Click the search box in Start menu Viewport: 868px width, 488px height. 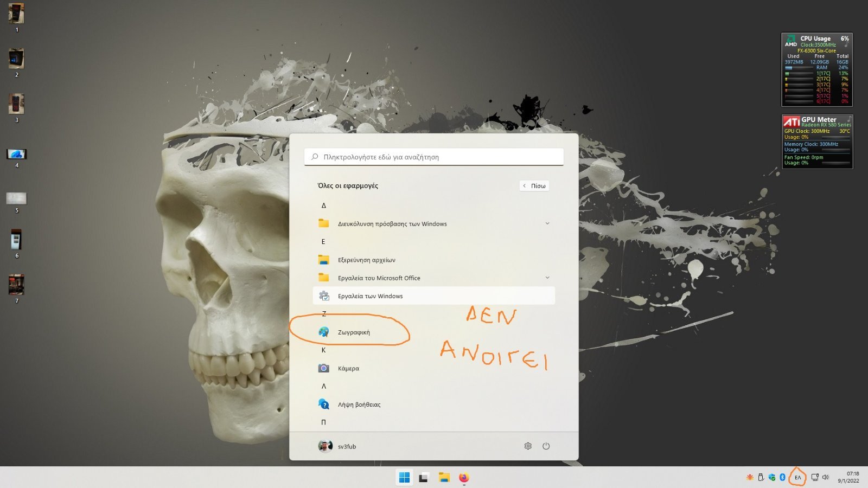[434, 157]
